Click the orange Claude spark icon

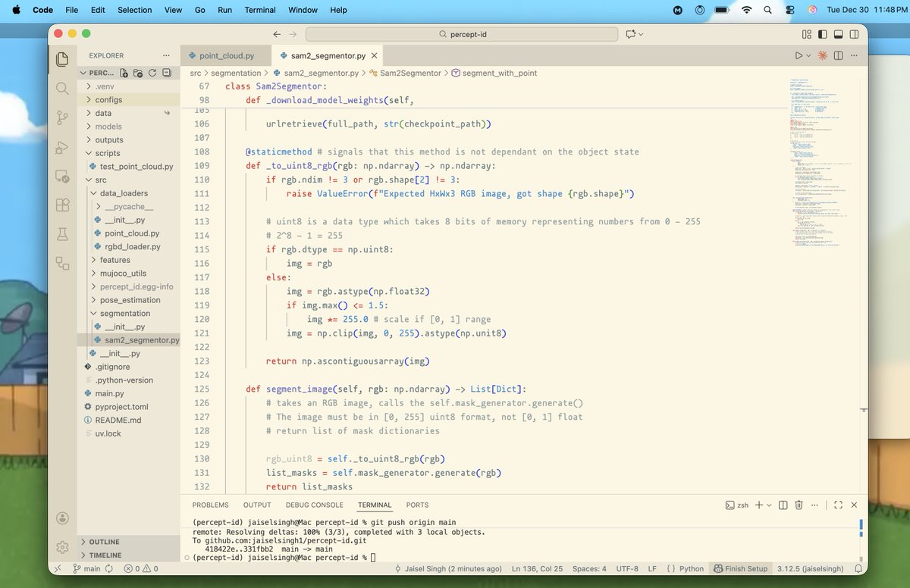pos(822,55)
